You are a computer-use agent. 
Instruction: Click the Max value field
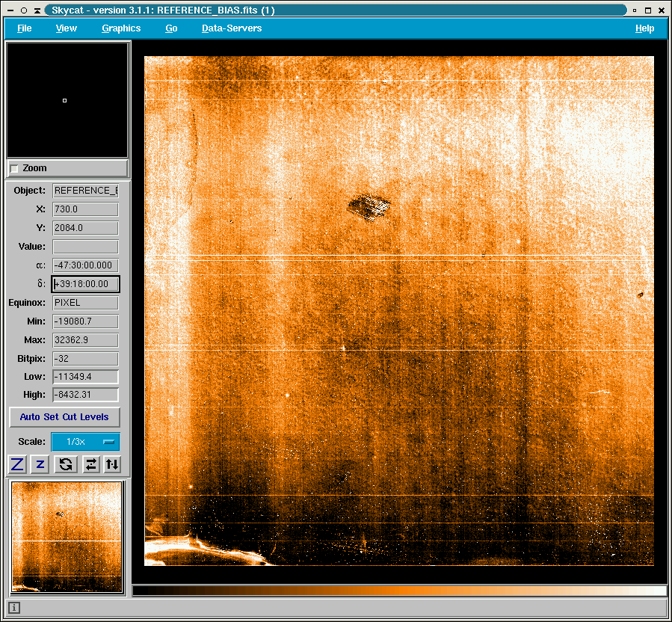85,340
